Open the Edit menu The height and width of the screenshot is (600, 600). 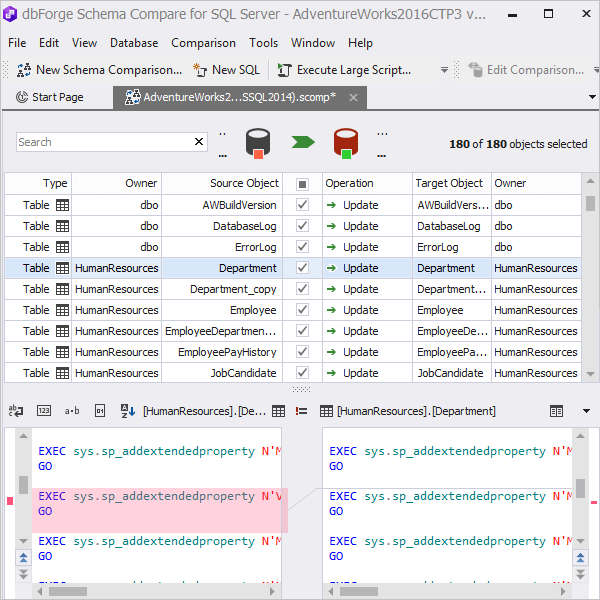tap(49, 43)
